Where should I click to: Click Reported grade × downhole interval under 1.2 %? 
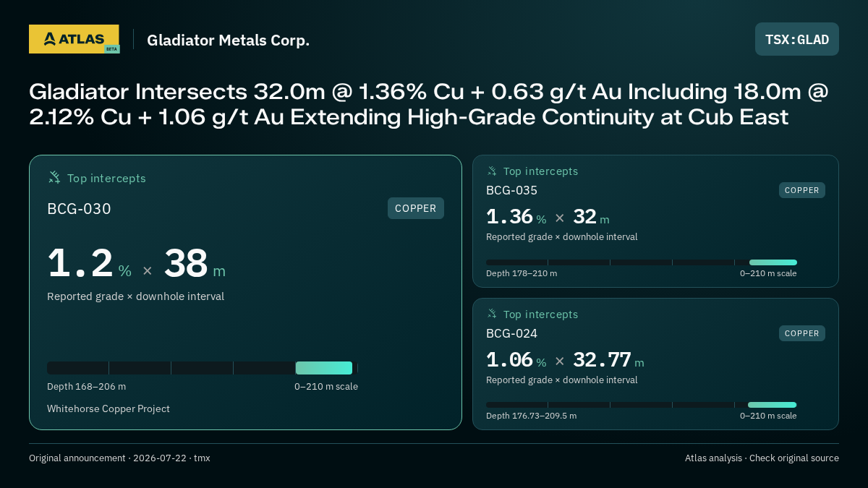pyautogui.click(x=135, y=296)
